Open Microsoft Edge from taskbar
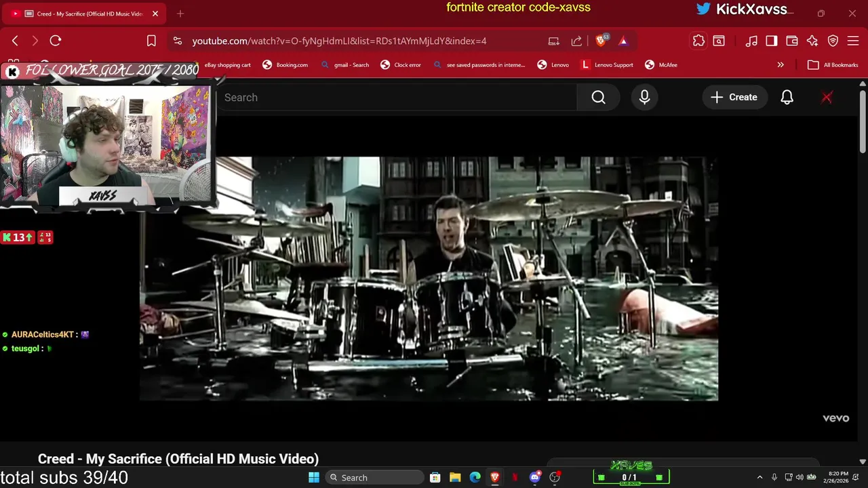 475,477
